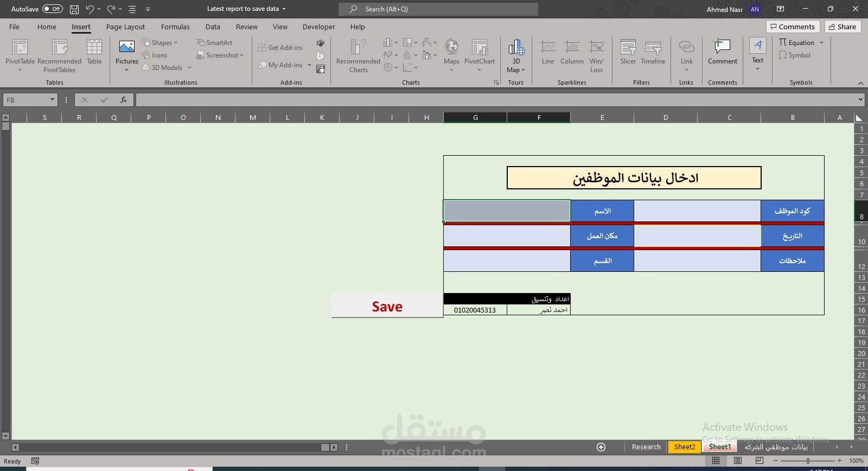Image resolution: width=868 pixels, height=471 pixels.
Task: Select the input cell beside مكان العمل
Action: pyautogui.click(x=507, y=236)
